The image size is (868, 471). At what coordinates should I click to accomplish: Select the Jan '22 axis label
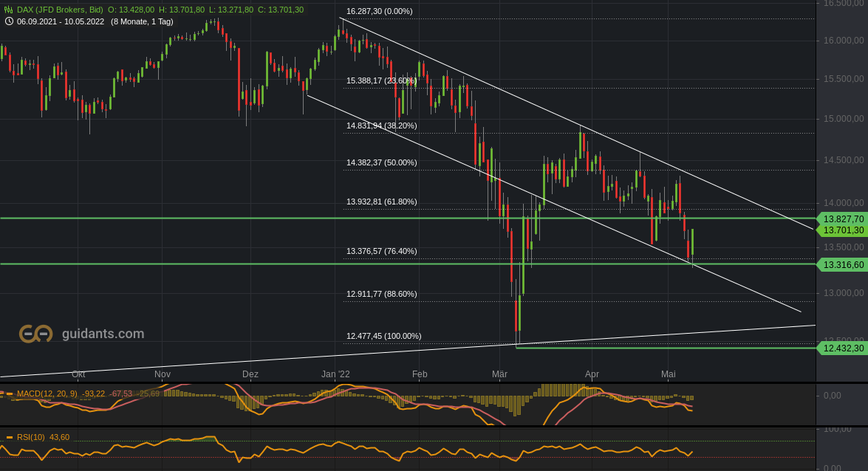(336, 374)
